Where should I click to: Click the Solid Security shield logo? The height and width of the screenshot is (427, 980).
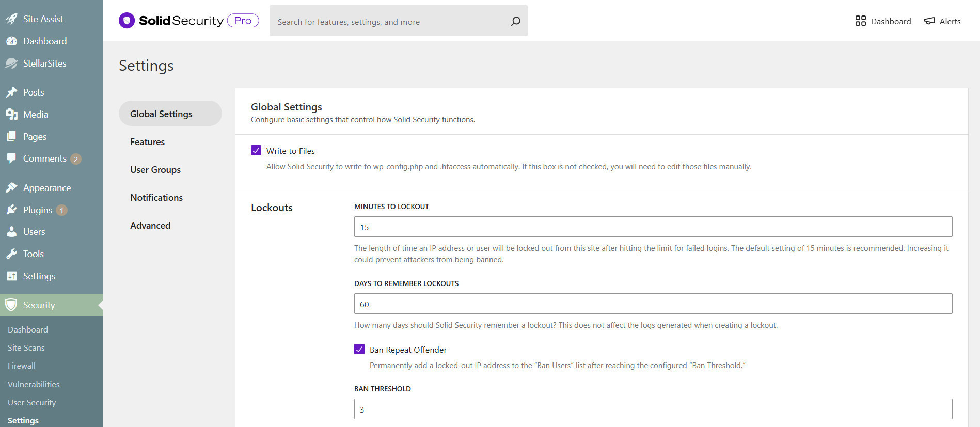[127, 21]
